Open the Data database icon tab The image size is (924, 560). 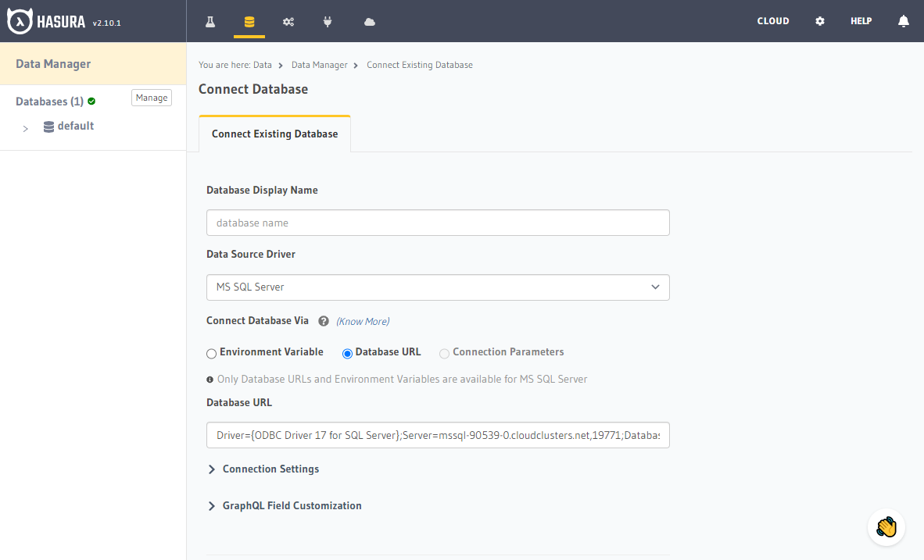(249, 21)
